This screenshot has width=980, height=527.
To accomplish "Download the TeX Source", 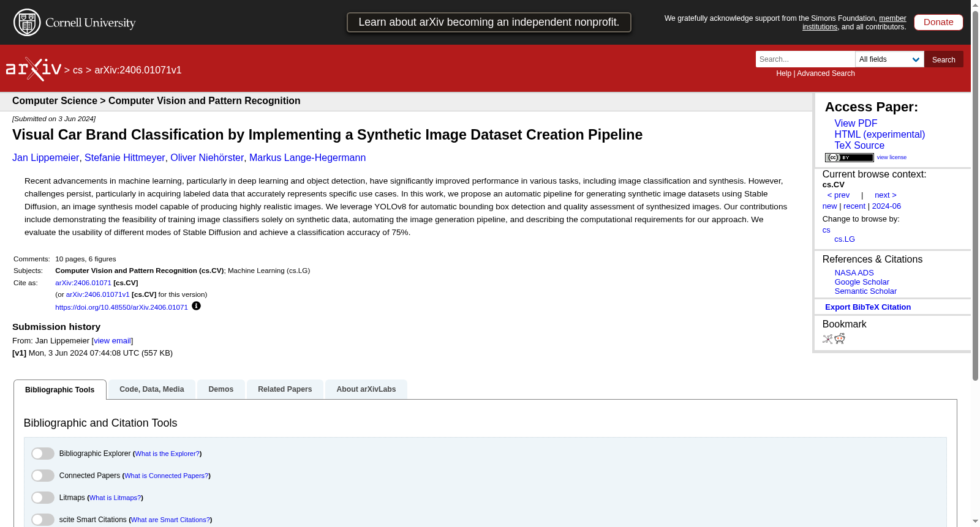I will [x=859, y=146].
